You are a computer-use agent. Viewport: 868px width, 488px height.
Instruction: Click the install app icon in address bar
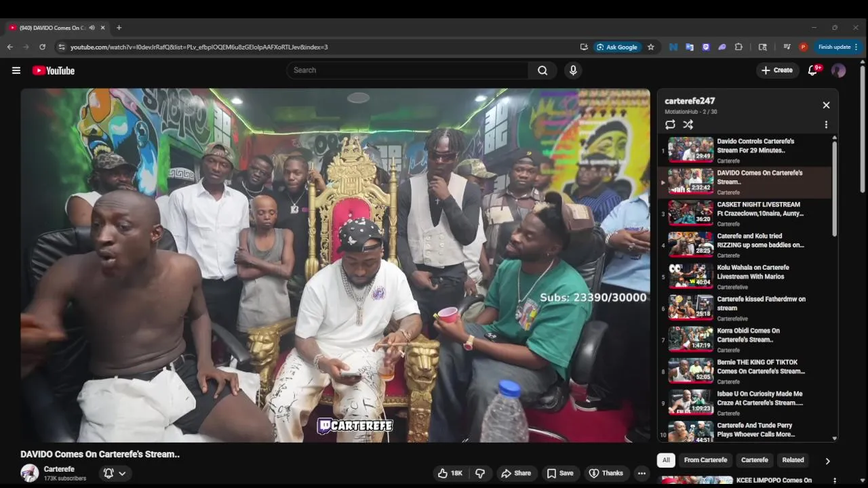pos(584,47)
